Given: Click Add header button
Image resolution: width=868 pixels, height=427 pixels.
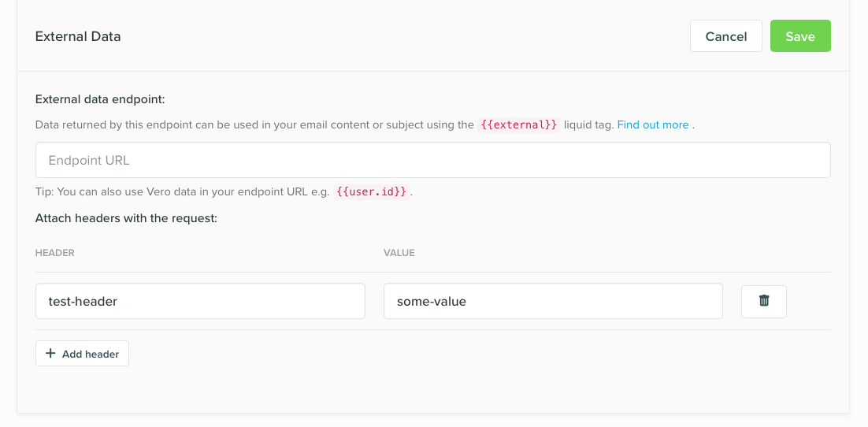Looking at the screenshot, I should [82, 354].
